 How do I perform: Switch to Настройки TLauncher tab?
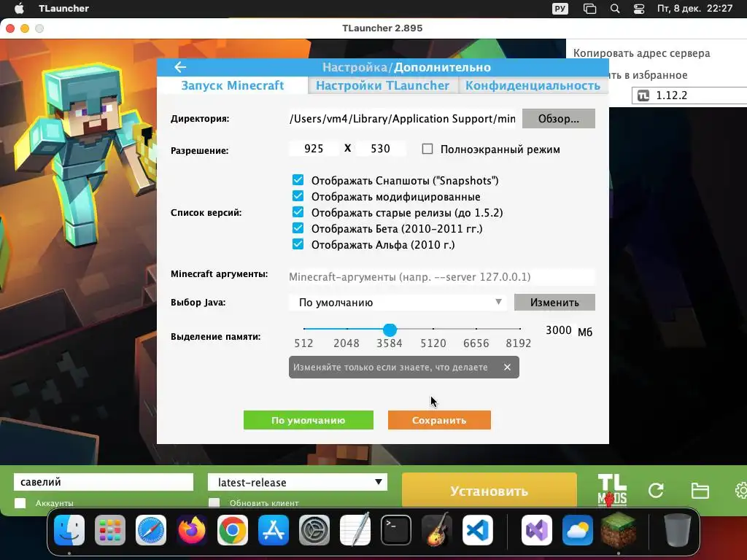click(382, 85)
